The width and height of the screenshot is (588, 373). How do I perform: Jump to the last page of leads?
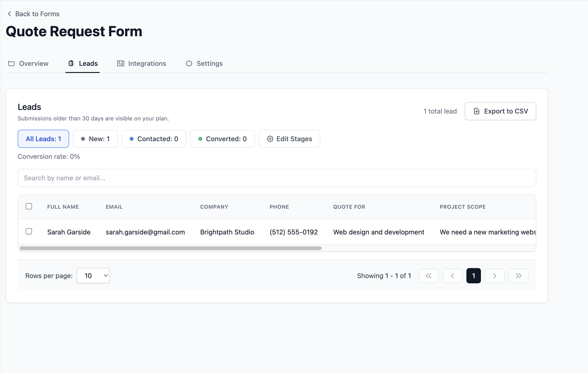[x=519, y=276]
